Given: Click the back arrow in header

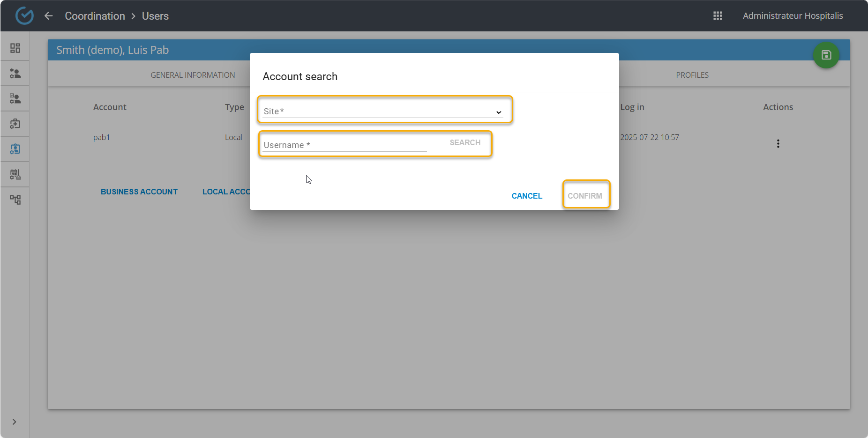Looking at the screenshot, I should pyautogui.click(x=49, y=16).
